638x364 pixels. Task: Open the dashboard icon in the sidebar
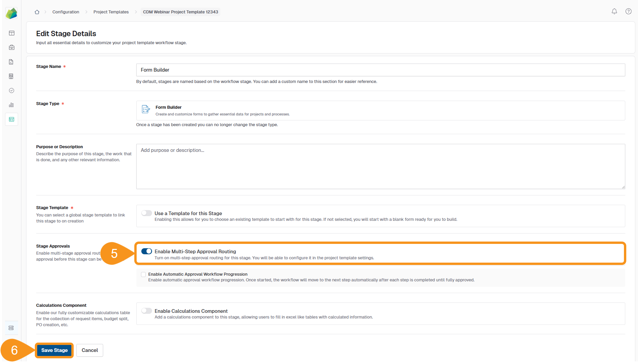coord(11,33)
